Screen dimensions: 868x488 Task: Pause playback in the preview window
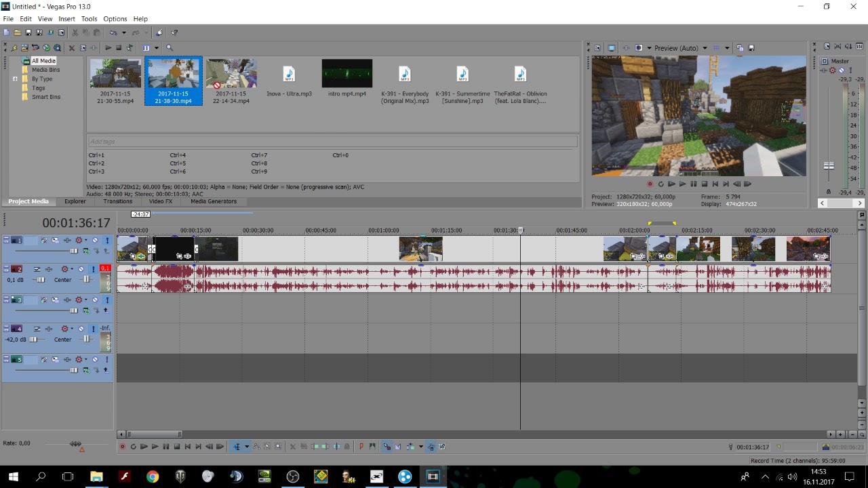point(693,184)
